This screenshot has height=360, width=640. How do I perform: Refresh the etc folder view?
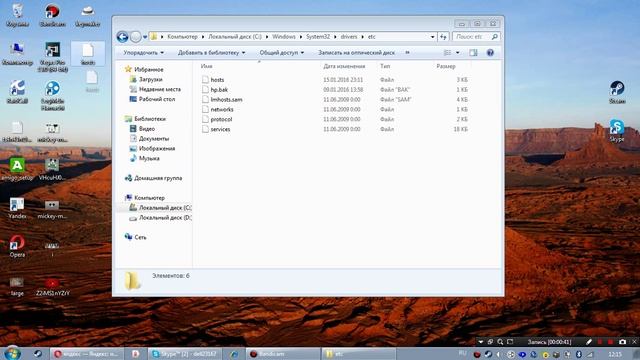coord(443,37)
